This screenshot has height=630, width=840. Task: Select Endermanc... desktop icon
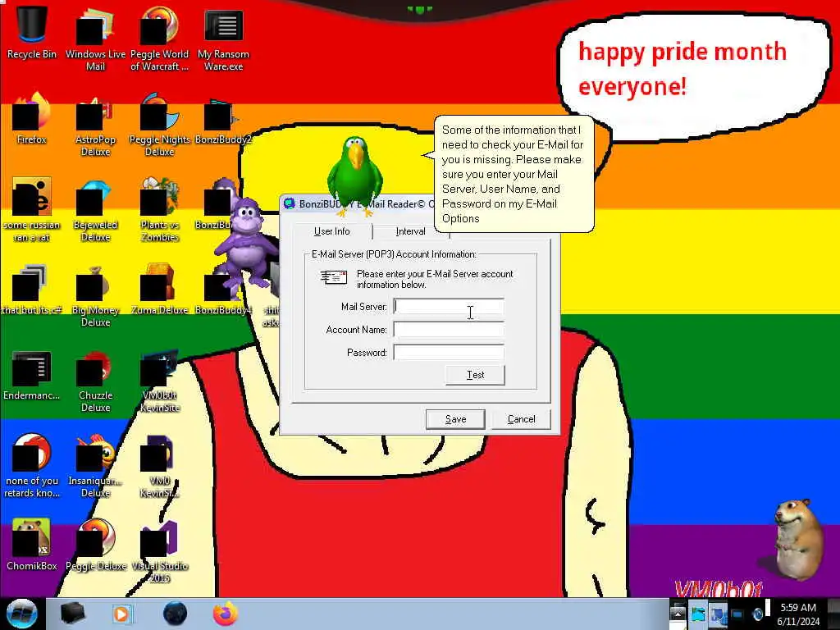(32, 375)
